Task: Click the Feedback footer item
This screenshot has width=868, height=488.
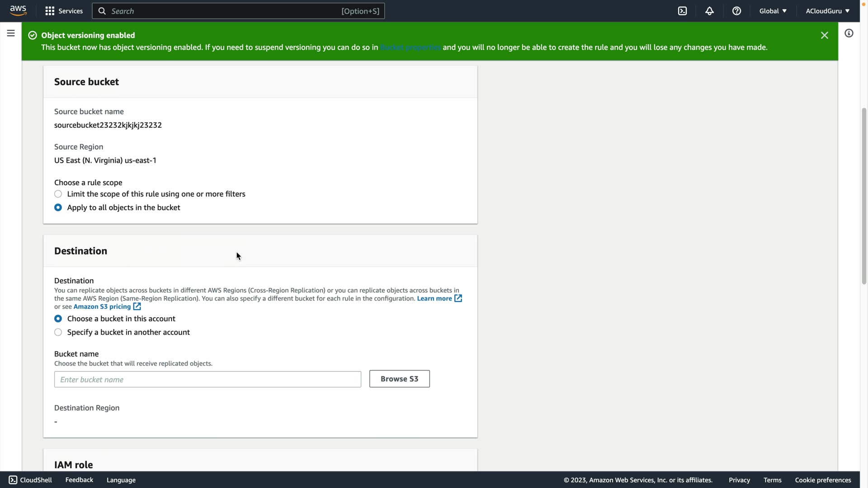Action: click(x=79, y=480)
